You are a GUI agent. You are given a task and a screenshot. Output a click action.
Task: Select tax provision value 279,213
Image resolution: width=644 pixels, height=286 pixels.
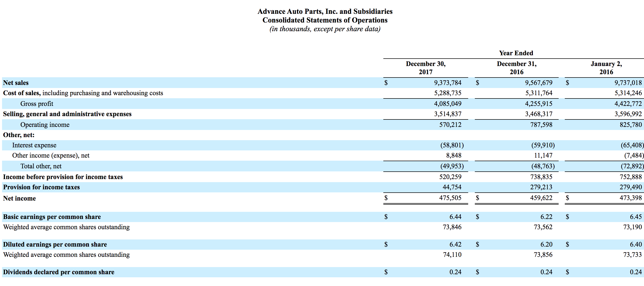point(541,187)
